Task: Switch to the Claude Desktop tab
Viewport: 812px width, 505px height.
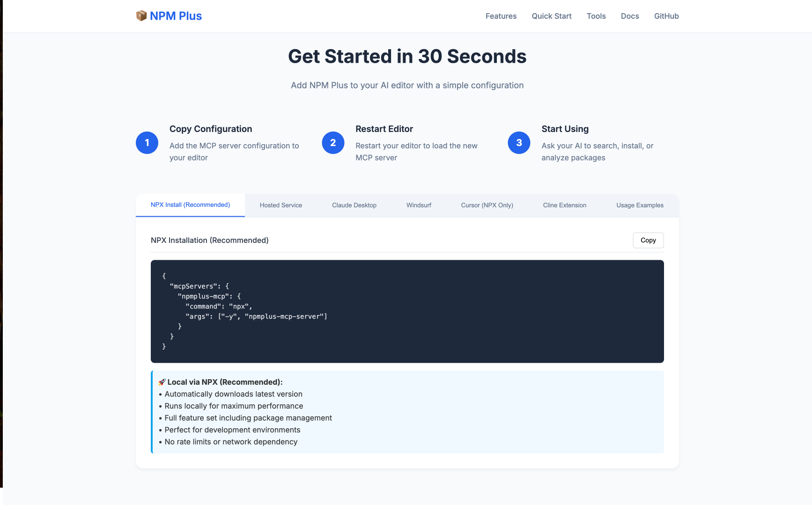Action: coord(354,205)
